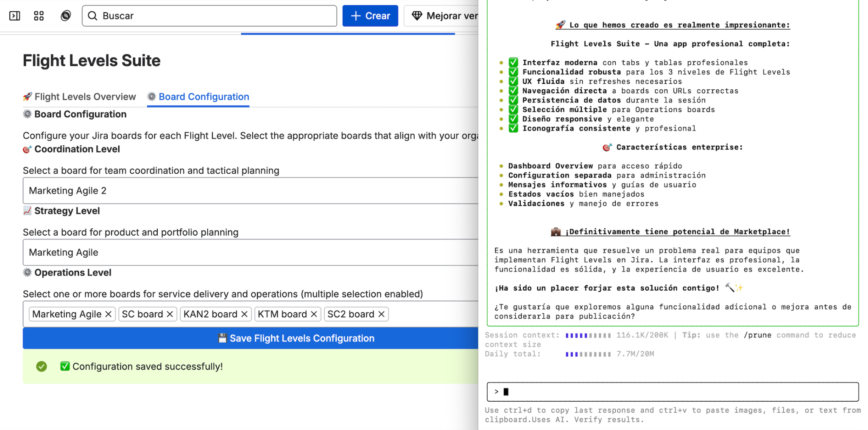Click the gear icon beside Board Configuration heading
868x430 pixels.
pyautogui.click(x=27, y=114)
